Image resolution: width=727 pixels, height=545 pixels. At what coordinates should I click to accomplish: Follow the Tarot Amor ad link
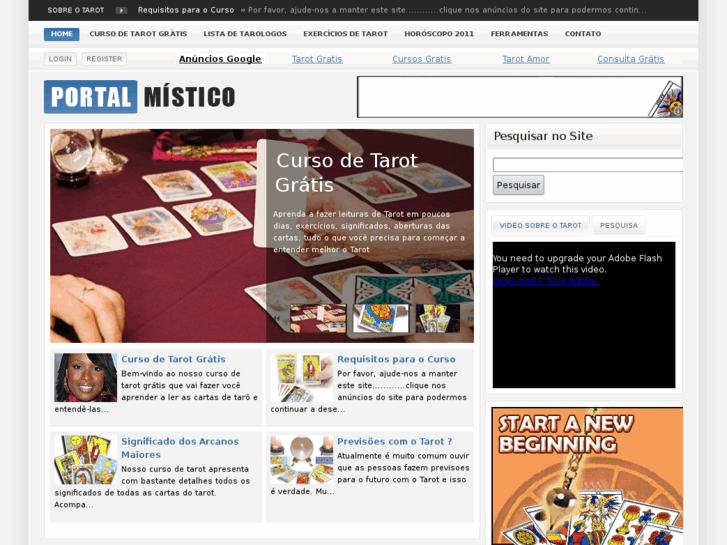(526, 59)
